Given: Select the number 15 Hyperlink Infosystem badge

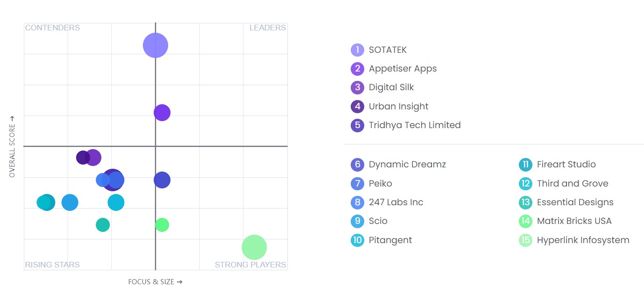Looking at the screenshot, I should [525, 240].
